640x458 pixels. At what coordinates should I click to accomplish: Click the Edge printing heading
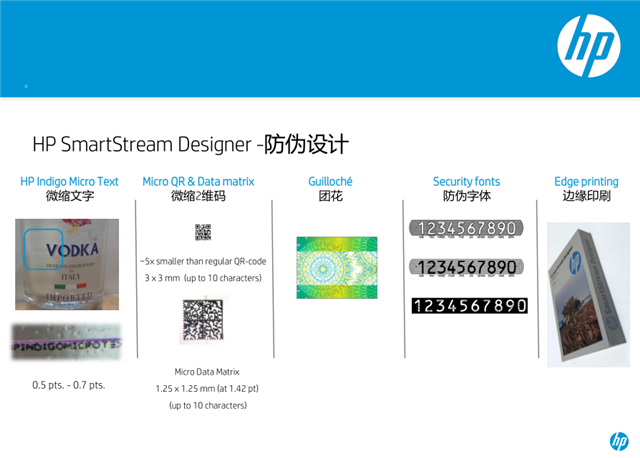586,182
